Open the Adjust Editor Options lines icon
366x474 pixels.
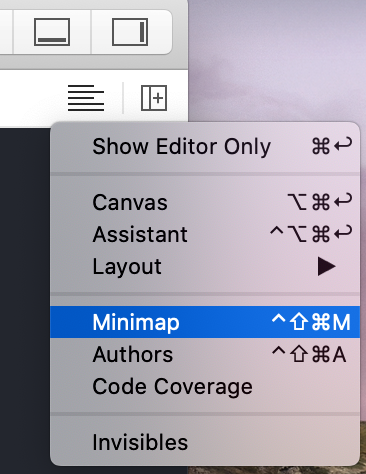pos(86,98)
